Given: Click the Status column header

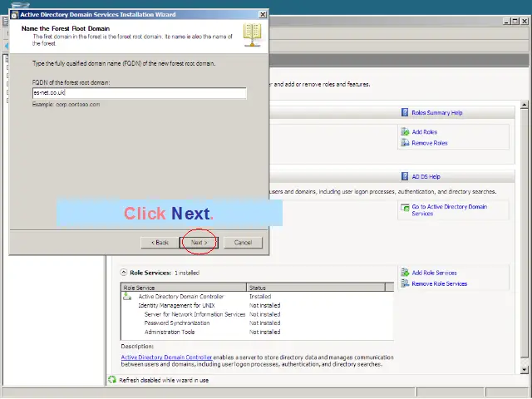Looking at the screenshot, I should pos(316,288).
